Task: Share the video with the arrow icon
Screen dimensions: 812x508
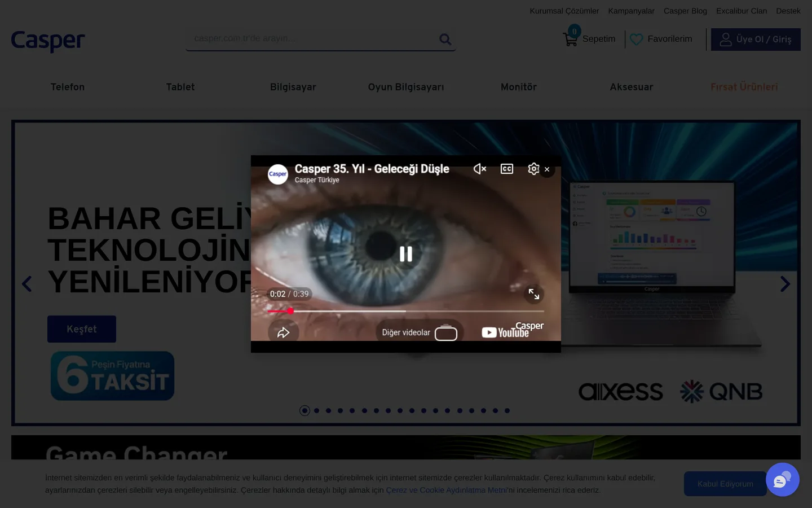Action: 283,332
